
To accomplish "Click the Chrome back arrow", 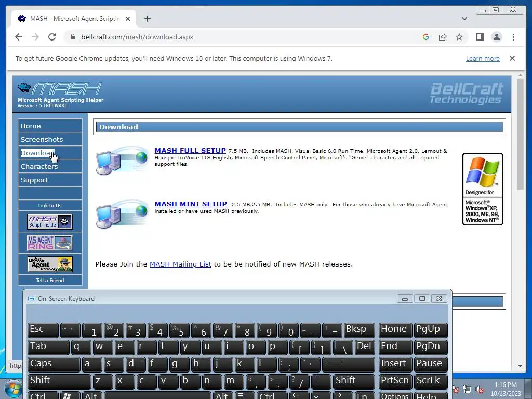I will (19, 37).
